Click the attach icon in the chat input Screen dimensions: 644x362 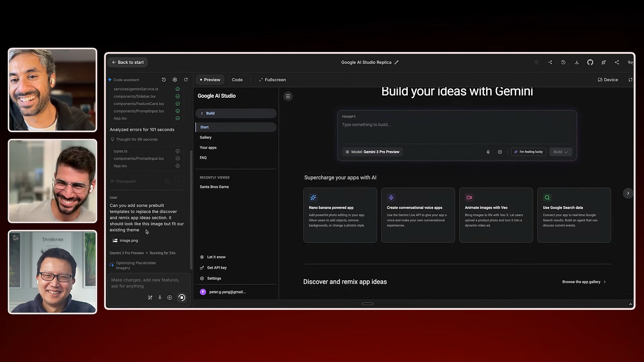(x=169, y=297)
